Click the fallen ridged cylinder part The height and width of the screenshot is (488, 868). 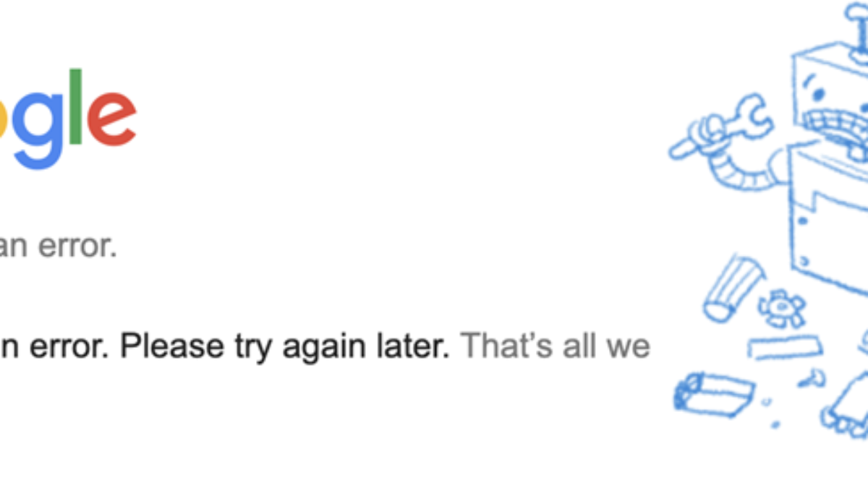tap(729, 288)
